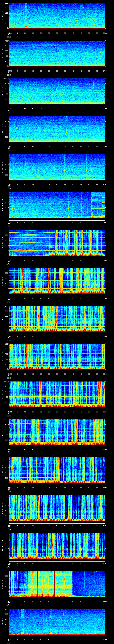This screenshot has width=114, height=644.
Task: Pick the "4:37:00" start time label
Action: [9, 487]
